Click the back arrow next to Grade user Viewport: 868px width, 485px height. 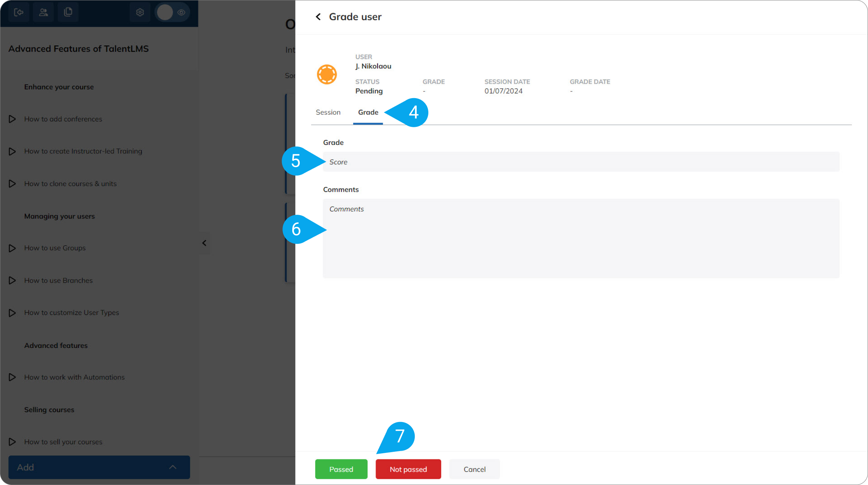point(318,17)
